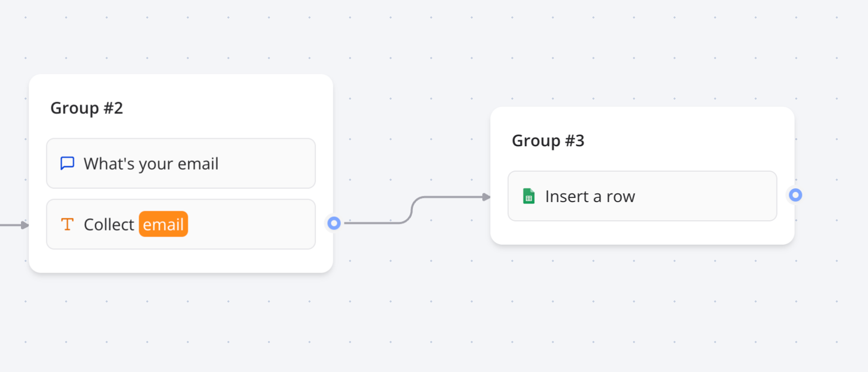Click the "Collect" label

click(x=109, y=225)
